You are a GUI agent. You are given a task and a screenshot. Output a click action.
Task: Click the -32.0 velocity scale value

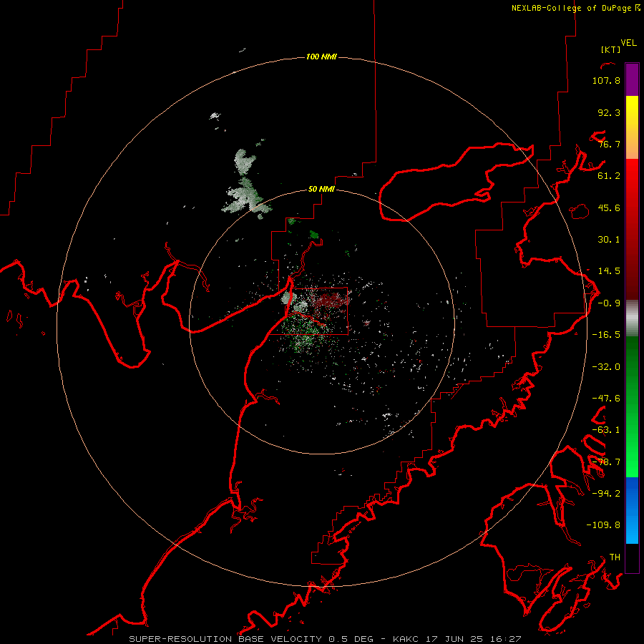tap(606, 367)
